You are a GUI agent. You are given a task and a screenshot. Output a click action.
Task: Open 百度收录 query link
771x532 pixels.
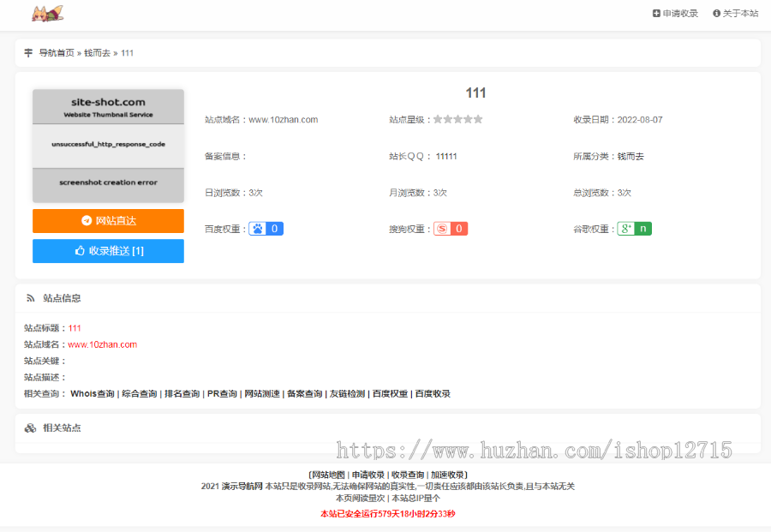pos(433,394)
